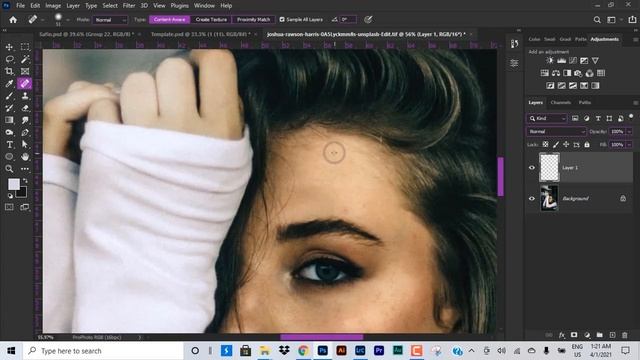The height and width of the screenshot is (360, 640).
Task: Toggle Quick Mask mode
Action: tap(9, 207)
